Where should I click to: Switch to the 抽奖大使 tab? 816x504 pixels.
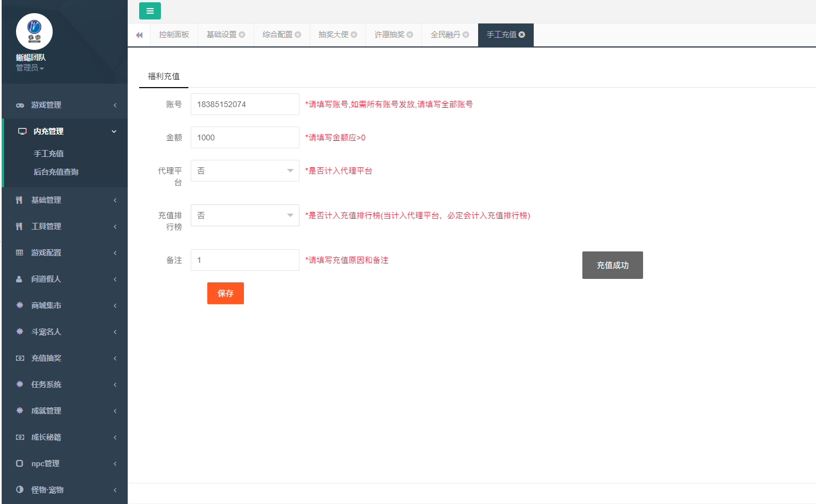(333, 35)
